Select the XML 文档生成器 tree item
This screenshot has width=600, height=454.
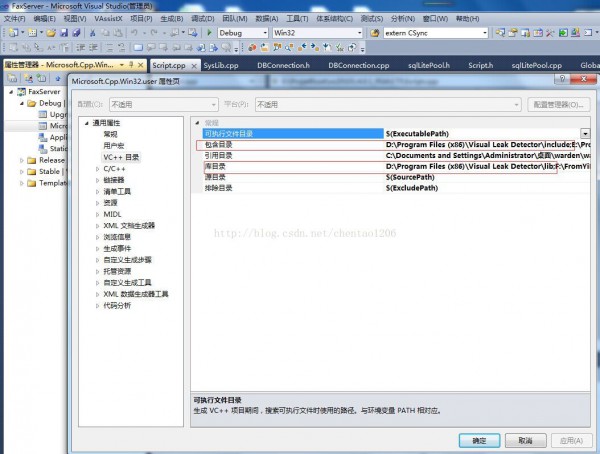(x=129, y=225)
